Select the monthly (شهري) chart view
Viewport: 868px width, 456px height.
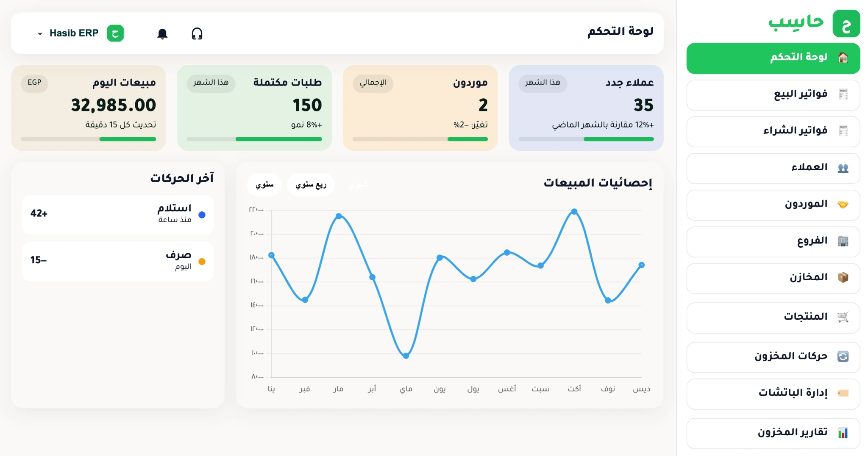[x=358, y=185]
